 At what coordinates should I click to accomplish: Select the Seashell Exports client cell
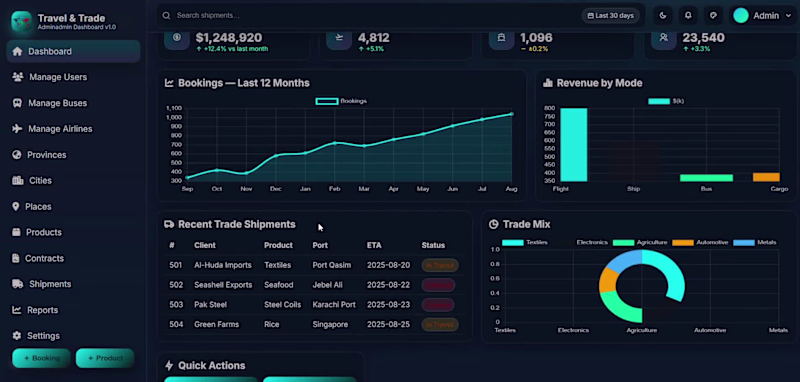click(223, 285)
